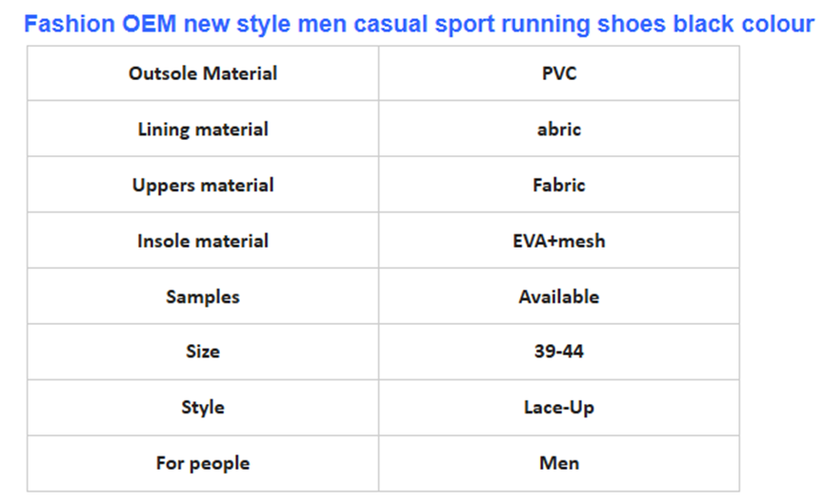Click the Fabric value cell
Image resolution: width=824 pixels, height=504 pixels.
[x=559, y=185]
